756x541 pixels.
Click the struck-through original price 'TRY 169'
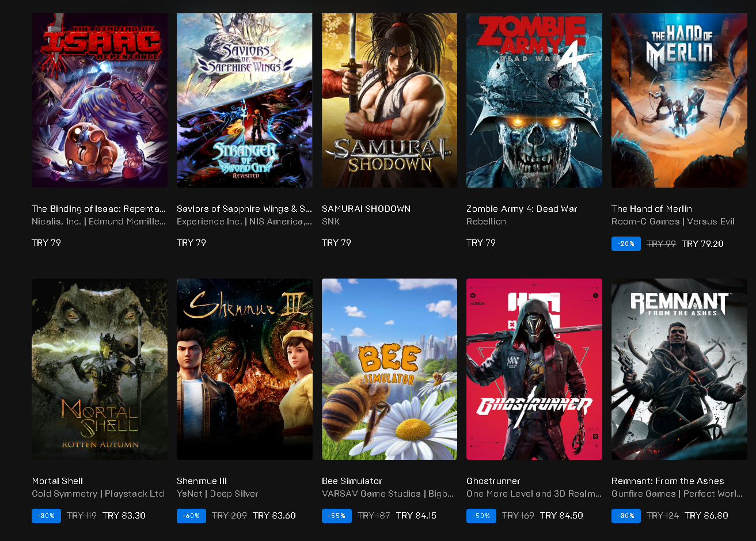point(518,516)
